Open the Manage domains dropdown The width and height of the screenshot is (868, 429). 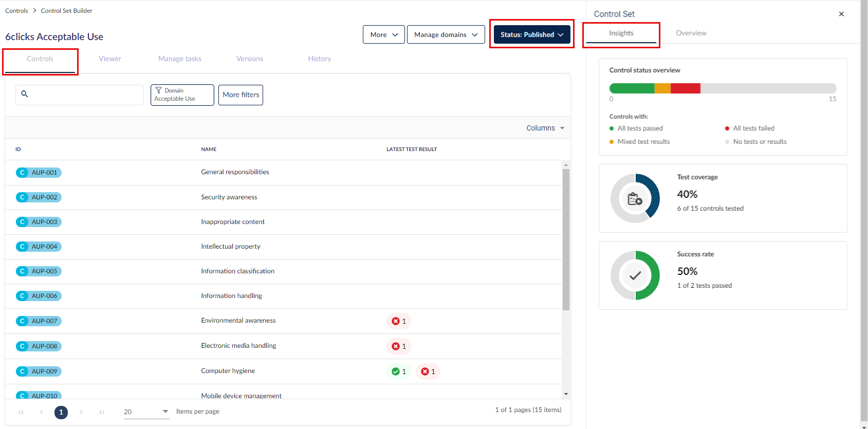446,34
